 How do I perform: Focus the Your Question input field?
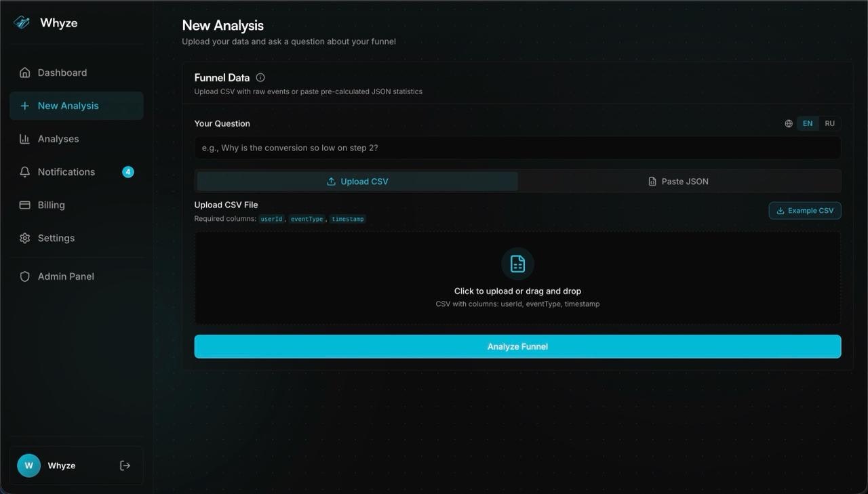click(517, 147)
